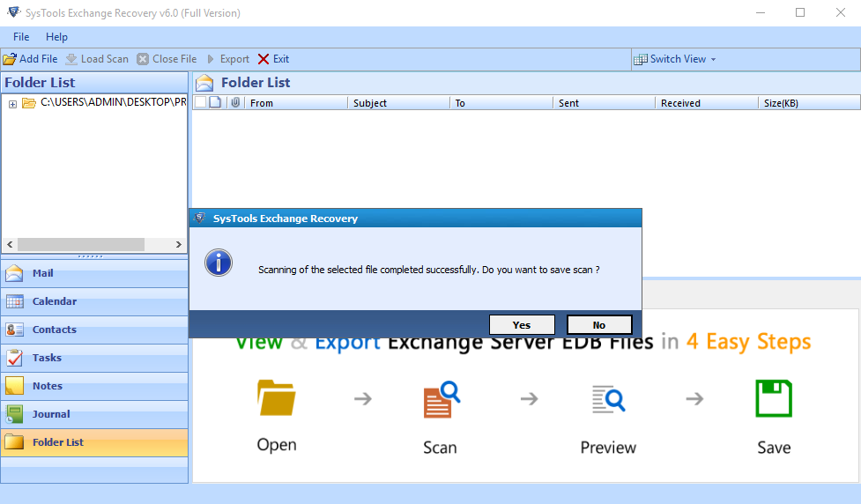861x504 pixels.
Task: Click the Preview magnifier step icon
Action: tap(608, 399)
